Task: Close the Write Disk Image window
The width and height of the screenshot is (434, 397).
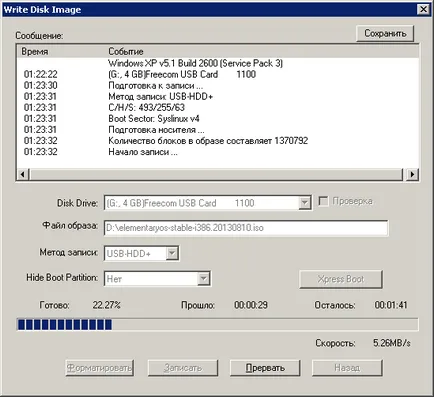Action: coord(423,9)
